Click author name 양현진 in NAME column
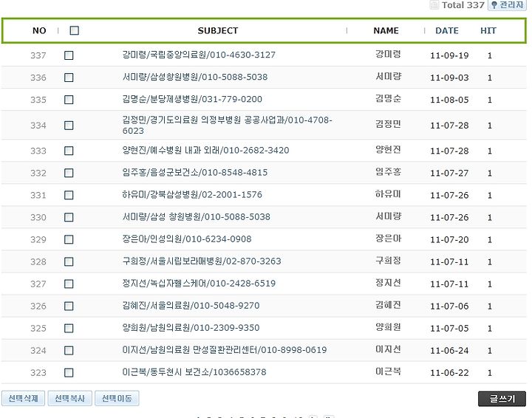 tap(388, 149)
